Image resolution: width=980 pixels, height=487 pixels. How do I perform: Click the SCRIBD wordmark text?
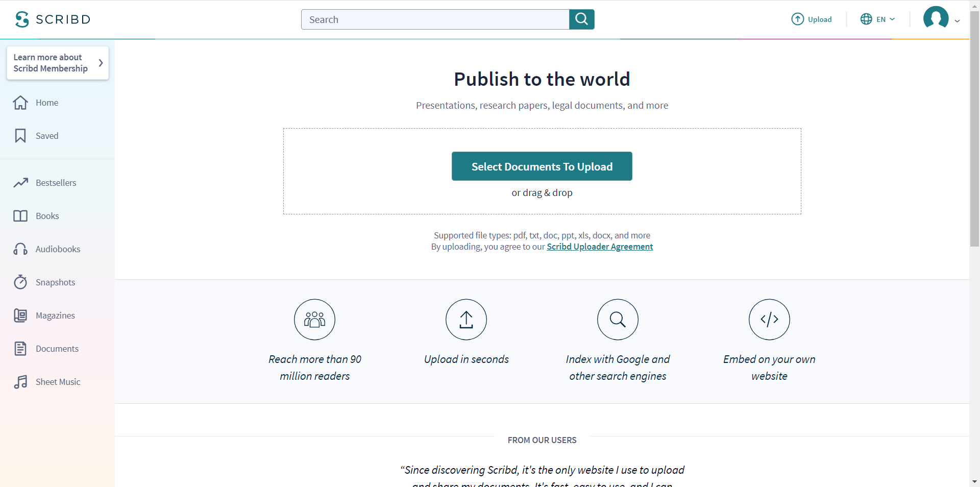63,19
